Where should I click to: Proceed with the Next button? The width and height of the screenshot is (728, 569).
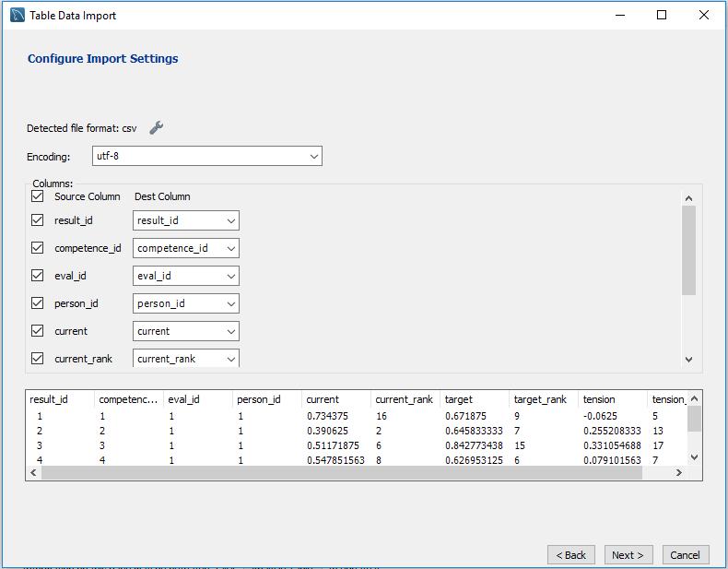[x=628, y=555]
